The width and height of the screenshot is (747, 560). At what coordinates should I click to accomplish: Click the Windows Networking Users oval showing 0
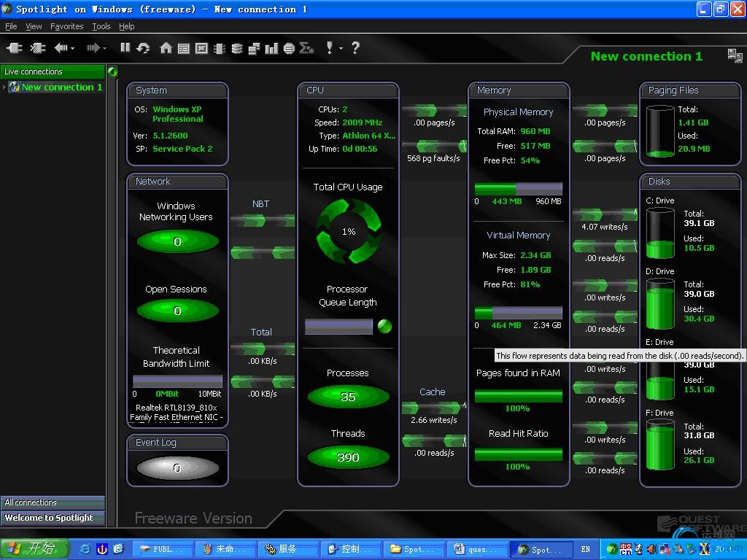click(x=178, y=241)
